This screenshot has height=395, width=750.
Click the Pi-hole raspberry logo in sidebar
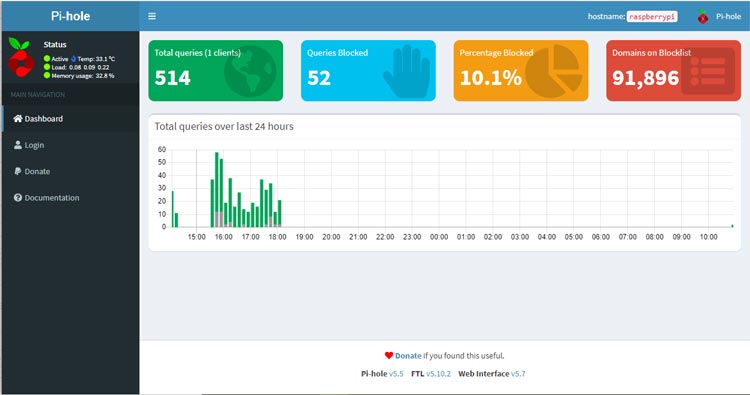[21, 57]
